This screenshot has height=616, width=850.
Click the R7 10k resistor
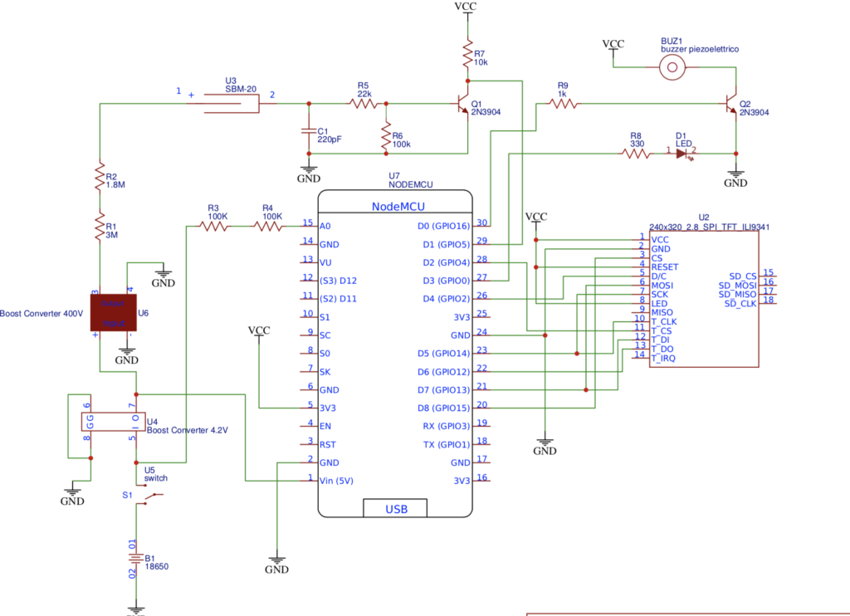467,55
